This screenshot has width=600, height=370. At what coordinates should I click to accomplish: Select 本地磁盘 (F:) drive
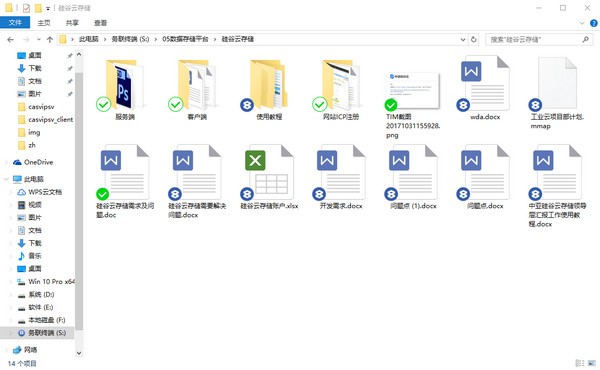[x=42, y=320]
